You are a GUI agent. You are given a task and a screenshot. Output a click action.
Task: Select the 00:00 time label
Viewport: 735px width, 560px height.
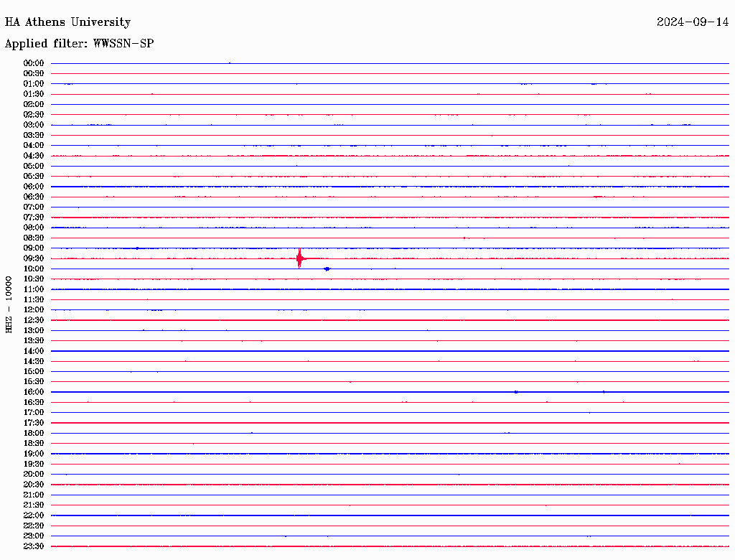pos(34,63)
